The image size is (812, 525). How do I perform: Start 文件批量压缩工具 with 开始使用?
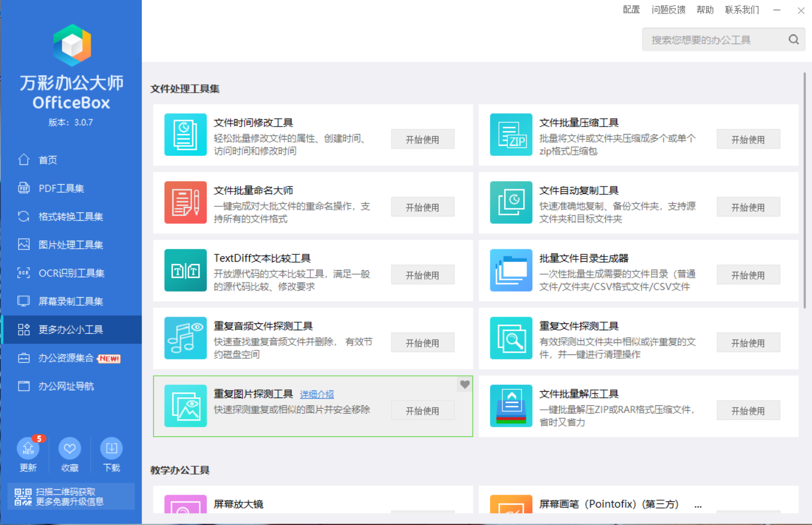pos(748,140)
